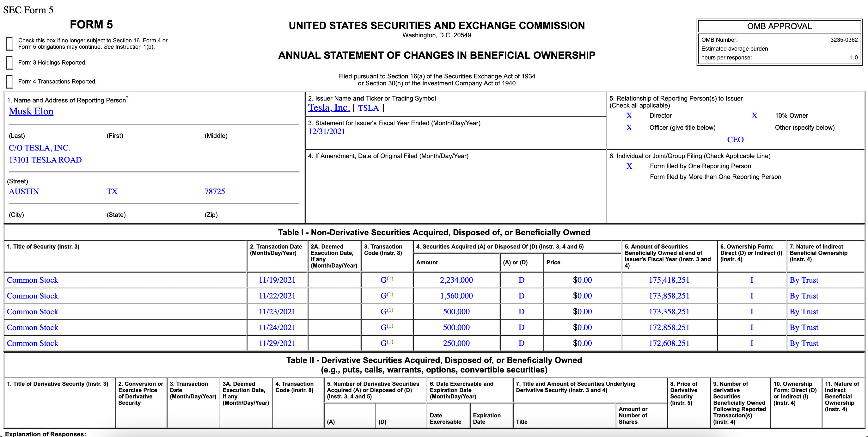The width and height of the screenshot is (868, 437).
Task: Select the zip code 78725
Action: (215, 192)
